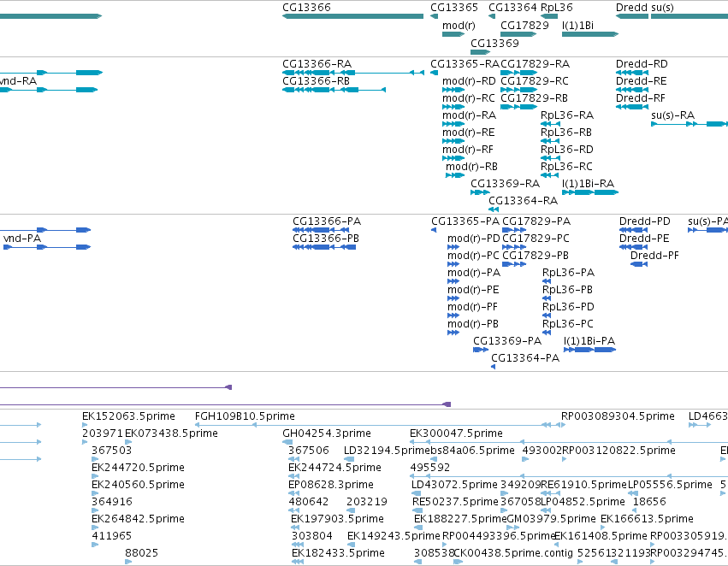Select protein CG13366-PA
Screen dimensions: 728x566
[x=327, y=221]
